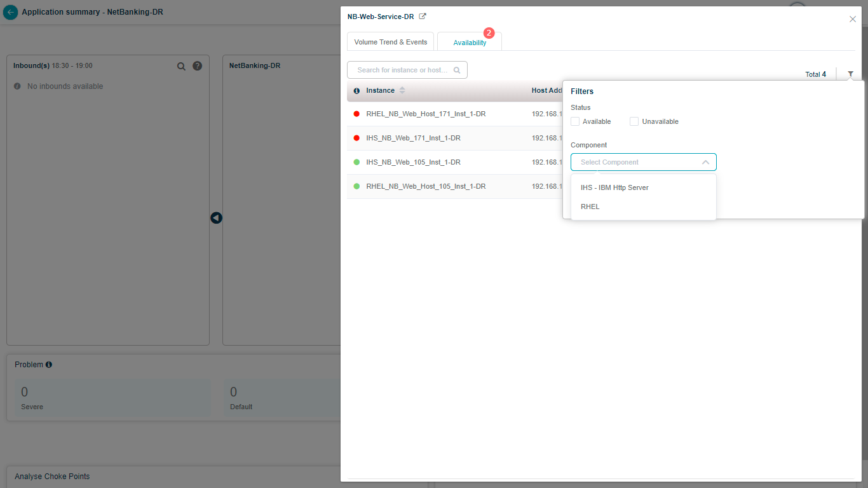Image resolution: width=868 pixels, height=488 pixels.
Task: Open NB-Web-Service-DR external link icon
Action: [x=423, y=17]
